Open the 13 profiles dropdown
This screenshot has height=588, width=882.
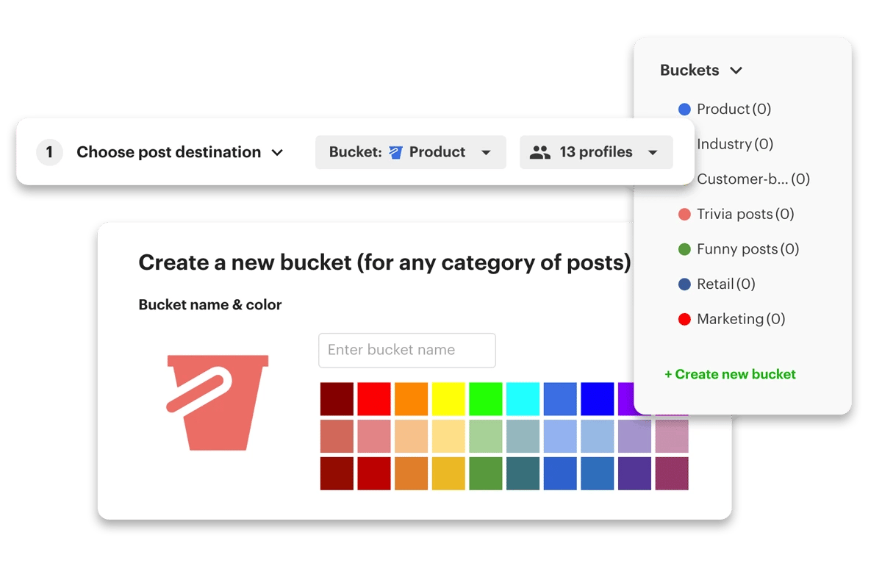click(653, 152)
